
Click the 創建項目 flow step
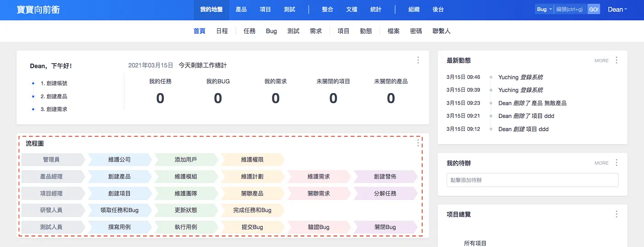click(120, 194)
